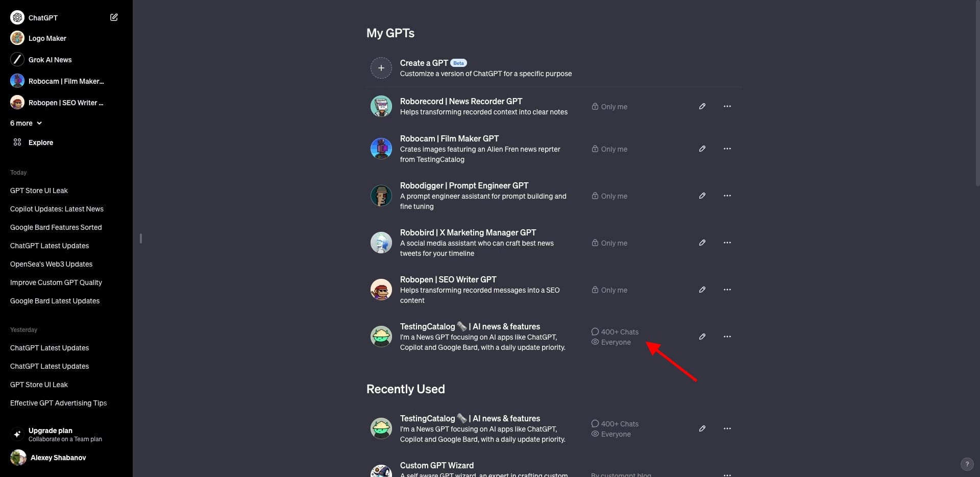This screenshot has height=477, width=980.
Task: Click the page vertical scrollbar
Action: (x=977, y=92)
